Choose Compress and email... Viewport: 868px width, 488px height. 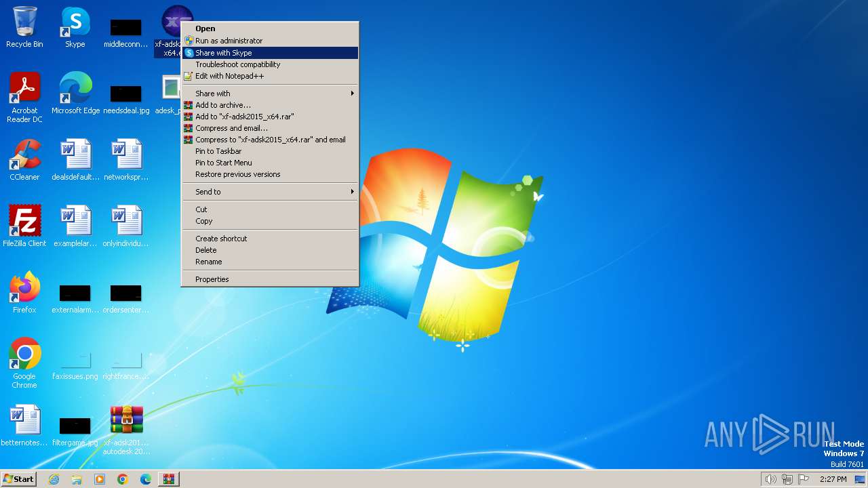(x=270, y=128)
